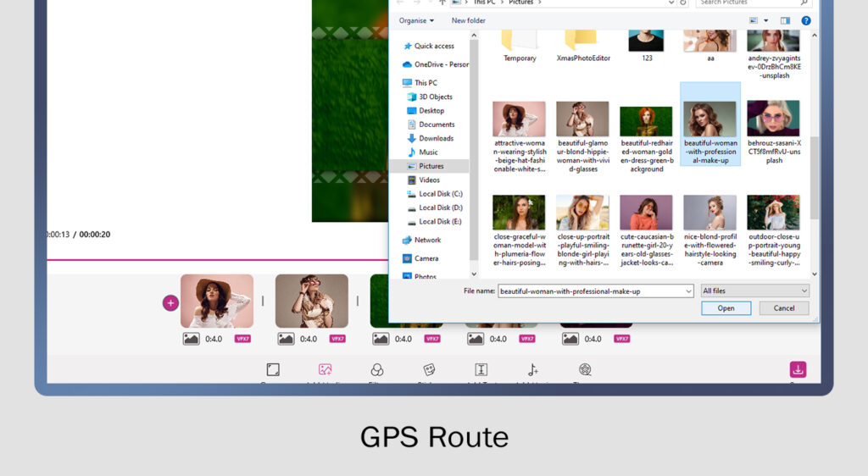
Task: Toggle the preview pane icon in dialog
Action: point(786,20)
